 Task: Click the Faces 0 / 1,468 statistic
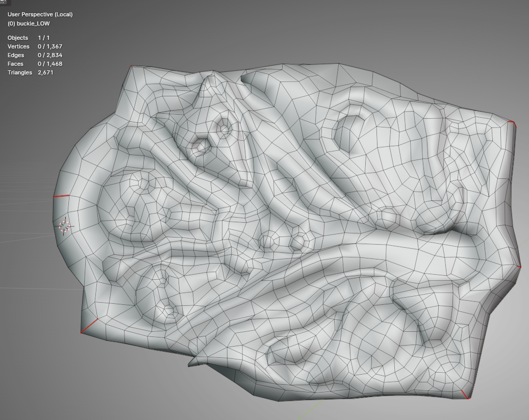point(35,64)
